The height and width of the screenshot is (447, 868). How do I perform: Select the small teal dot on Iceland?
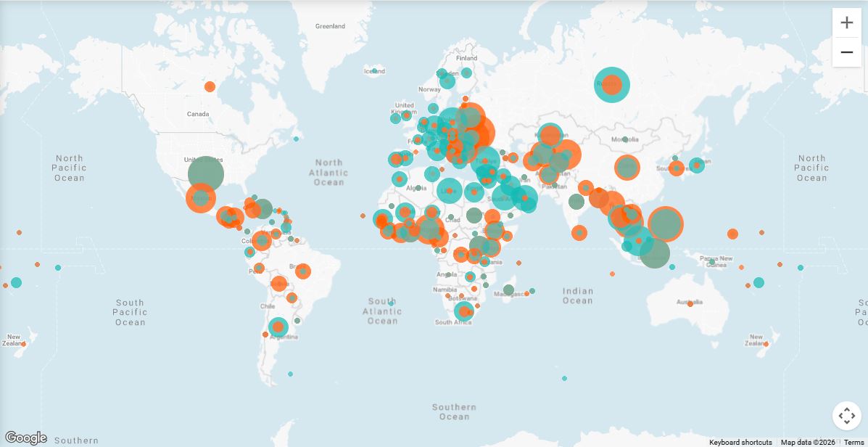coord(375,71)
